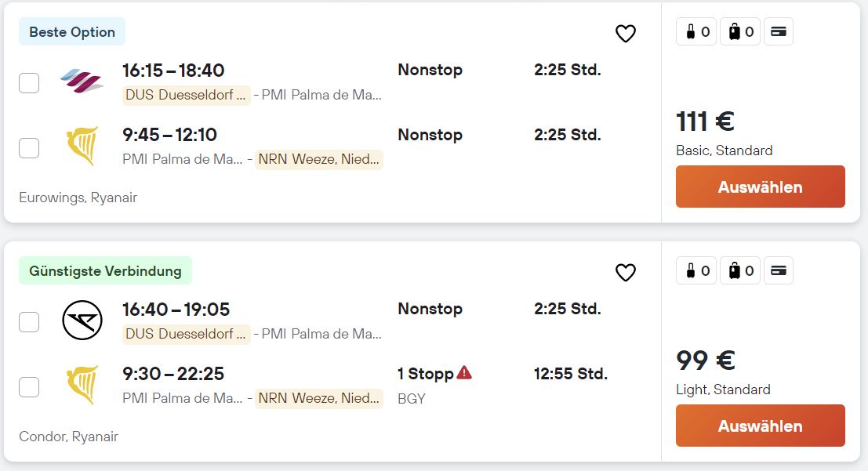Click checked luggage icon on 111 € offer

(741, 31)
